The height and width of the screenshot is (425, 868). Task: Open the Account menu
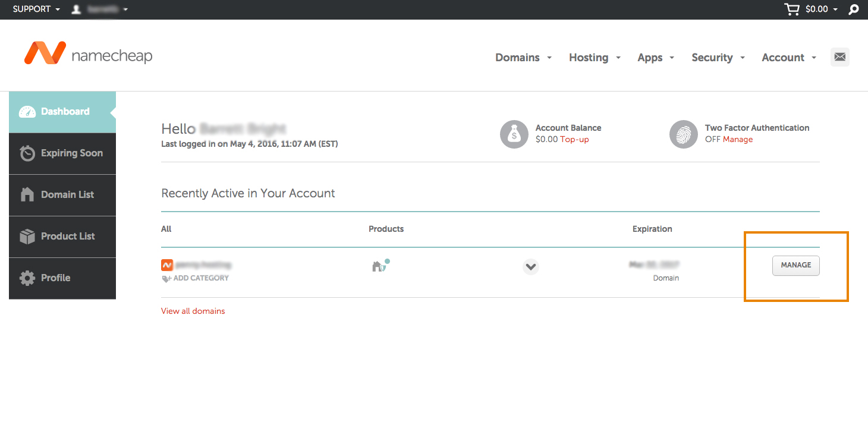[788, 58]
